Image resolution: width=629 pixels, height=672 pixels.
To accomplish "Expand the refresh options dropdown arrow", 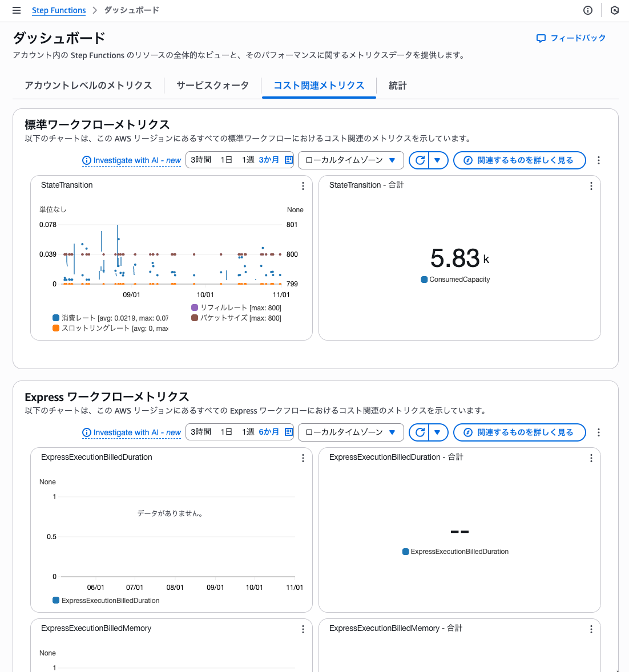I will click(438, 160).
